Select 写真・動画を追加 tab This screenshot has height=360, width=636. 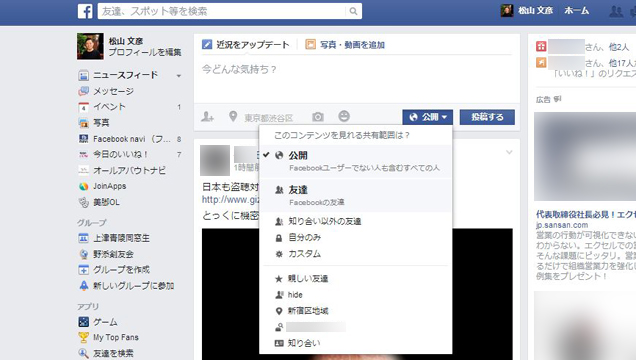pos(345,45)
